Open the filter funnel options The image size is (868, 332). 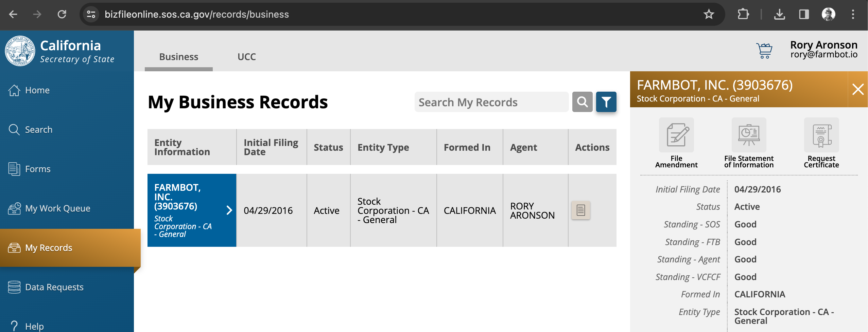tap(606, 102)
